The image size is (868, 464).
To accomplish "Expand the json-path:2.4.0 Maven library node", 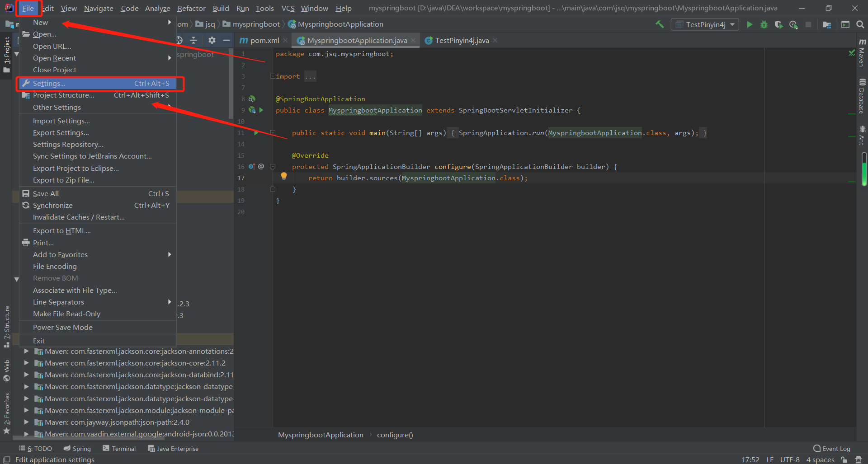I will (x=26, y=422).
